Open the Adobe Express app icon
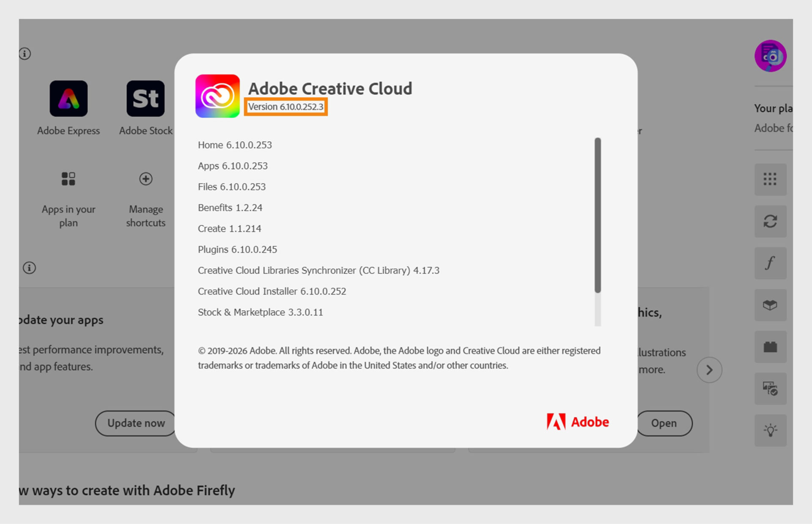Image resolution: width=812 pixels, height=524 pixels. pos(69,98)
